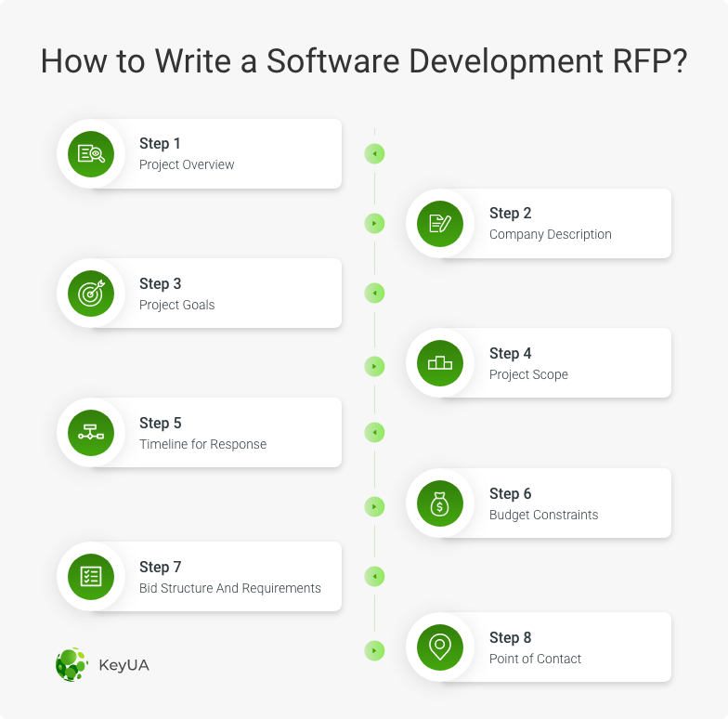This screenshot has height=719, width=728.
Task: Click the timeline arrow marker beside Step 7
Action: [374, 576]
